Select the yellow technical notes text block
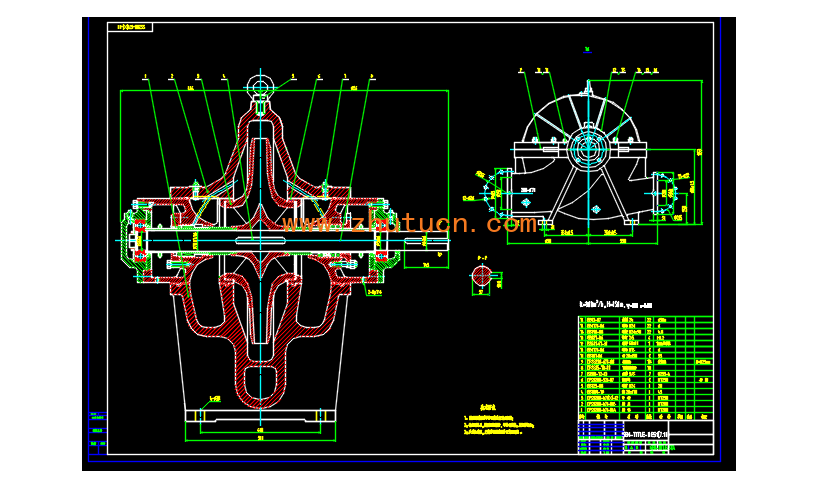The width and height of the screenshot is (818, 488). [499, 426]
